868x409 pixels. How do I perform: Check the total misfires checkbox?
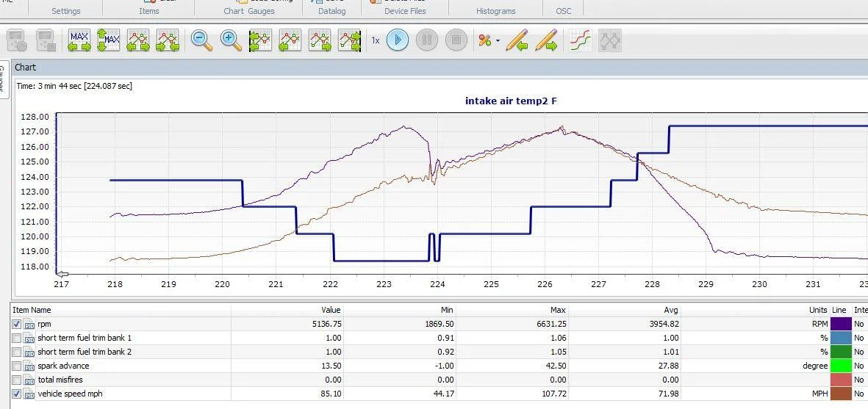(17, 380)
